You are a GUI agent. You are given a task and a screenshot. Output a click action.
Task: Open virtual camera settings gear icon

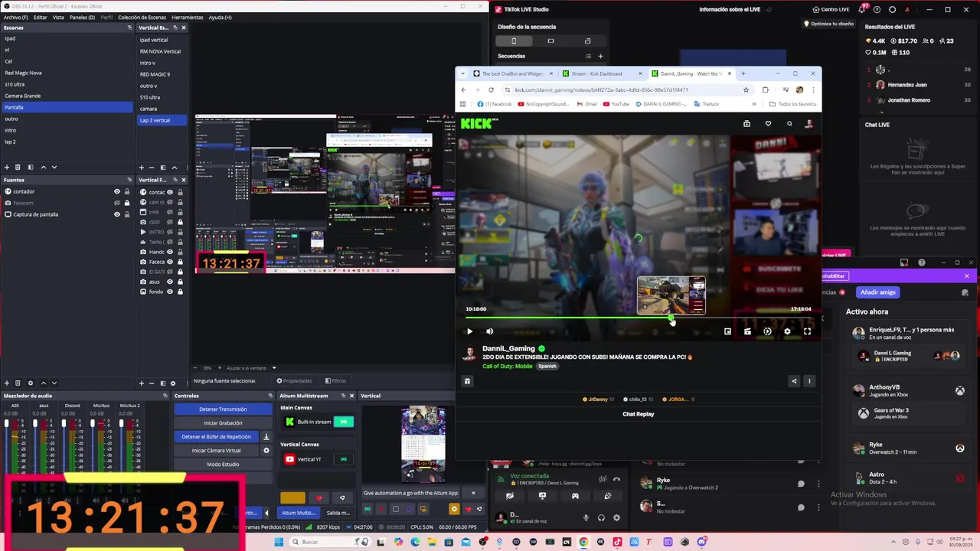click(266, 451)
